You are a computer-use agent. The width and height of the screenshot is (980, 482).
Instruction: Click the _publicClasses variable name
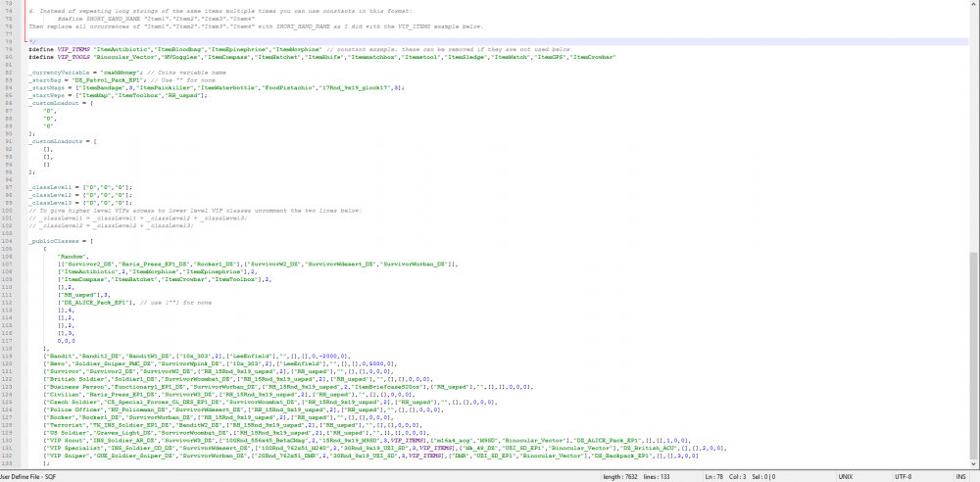point(53,240)
